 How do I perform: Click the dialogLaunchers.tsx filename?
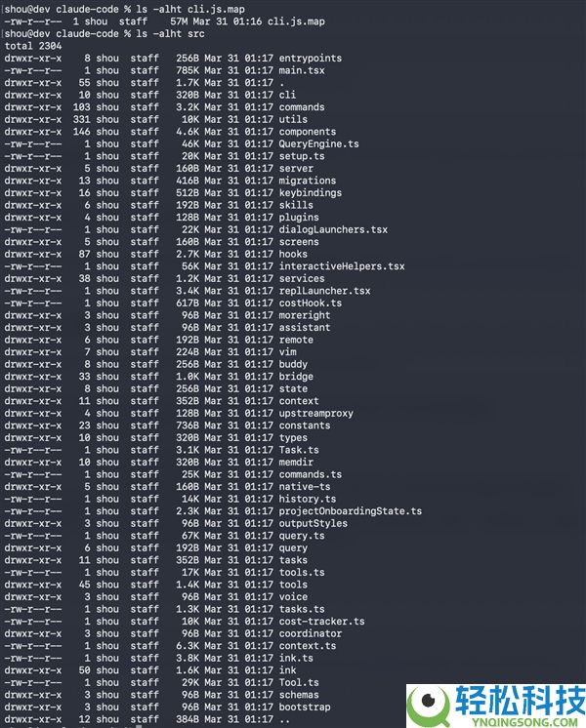point(333,230)
